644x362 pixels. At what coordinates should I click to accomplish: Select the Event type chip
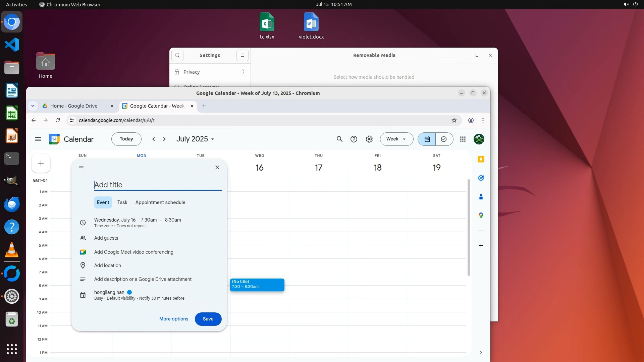coord(103,202)
